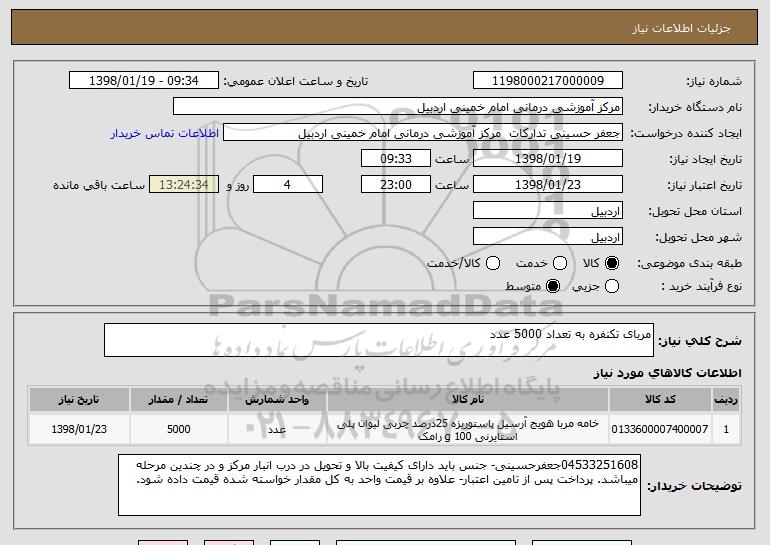
Task: Click the public announcement date-time field
Action: (x=144, y=81)
